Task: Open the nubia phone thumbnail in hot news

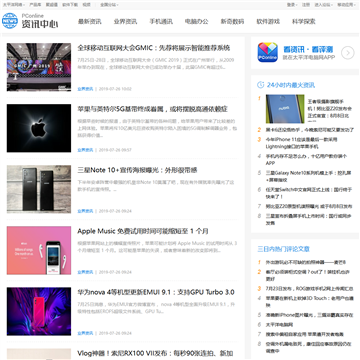Action: (x=285, y=109)
